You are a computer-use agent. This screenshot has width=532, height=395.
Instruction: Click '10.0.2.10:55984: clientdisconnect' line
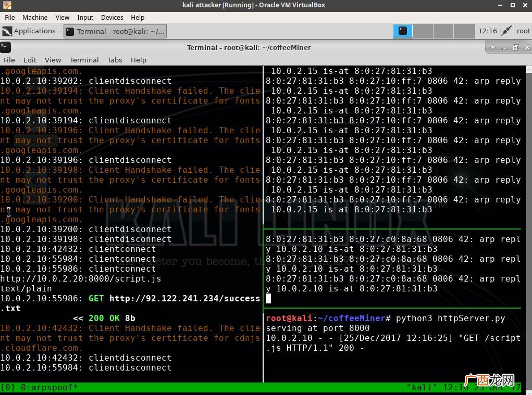[86, 368]
